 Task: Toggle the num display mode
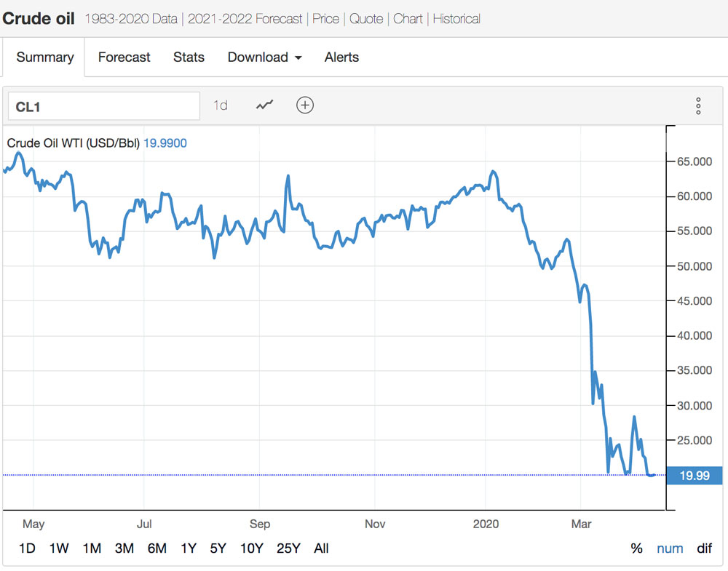point(670,548)
